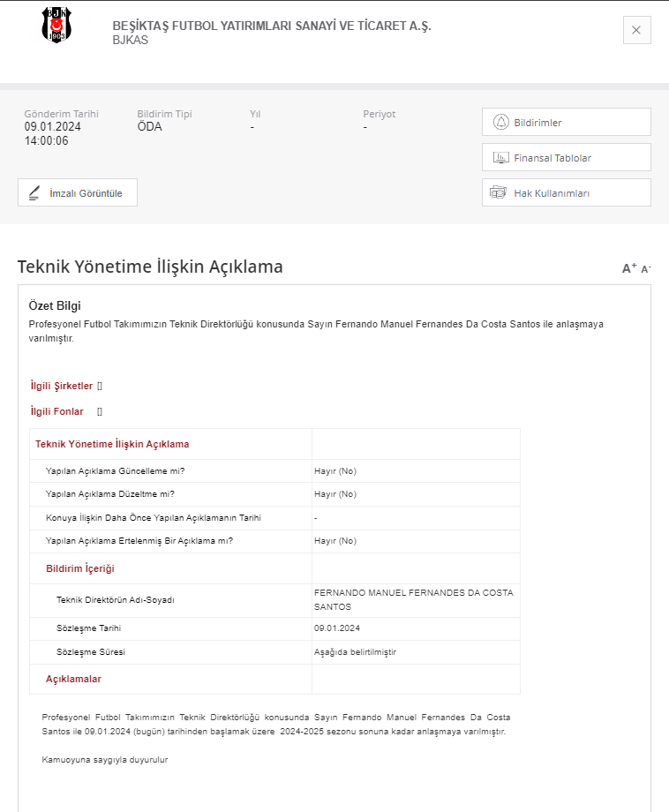The image size is (669, 812).
Task: Click notification type value ÖDA
Action: pyautogui.click(x=150, y=127)
